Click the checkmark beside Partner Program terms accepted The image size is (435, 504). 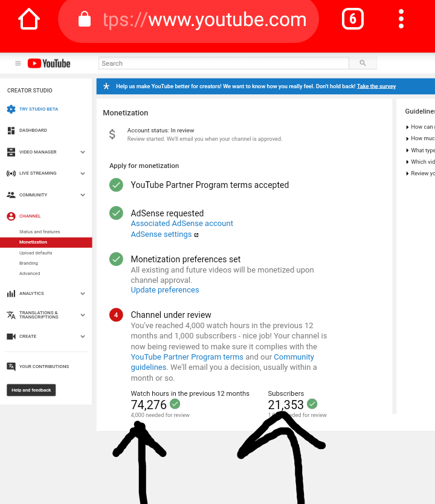pyautogui.click(x=116, y=185)
